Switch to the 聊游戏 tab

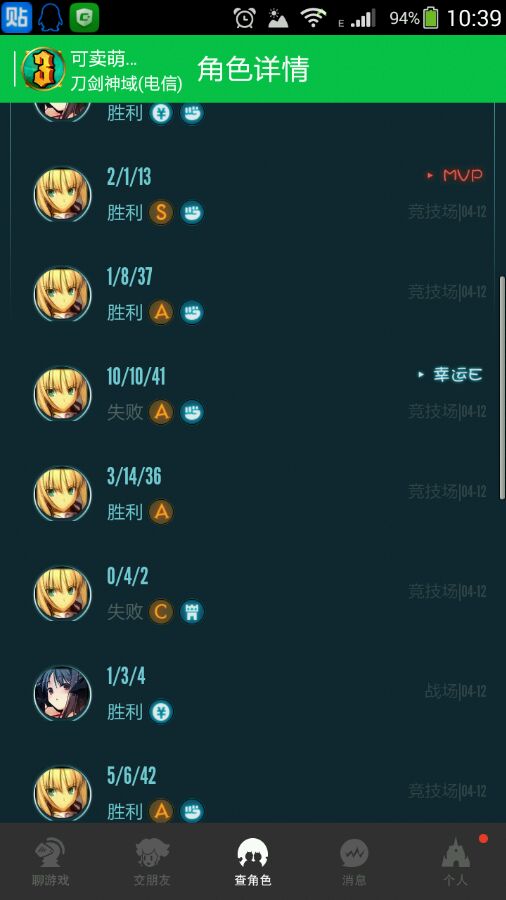pyautogui.click(x=50, y=862)
